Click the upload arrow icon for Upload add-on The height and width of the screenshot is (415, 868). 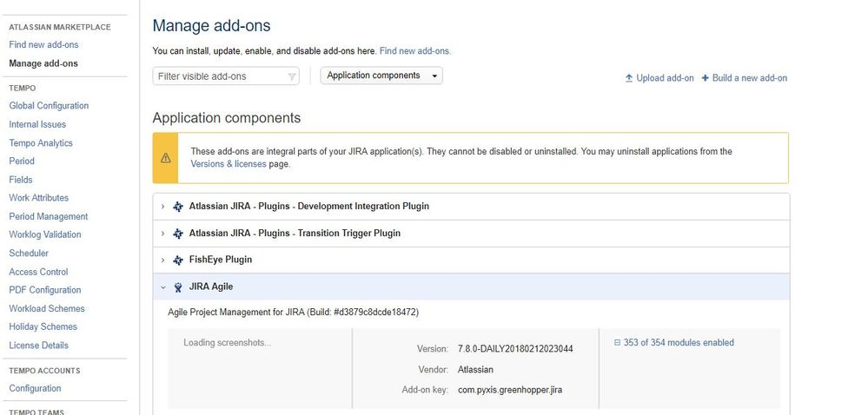pyautogui.click(x=629, y=78)
